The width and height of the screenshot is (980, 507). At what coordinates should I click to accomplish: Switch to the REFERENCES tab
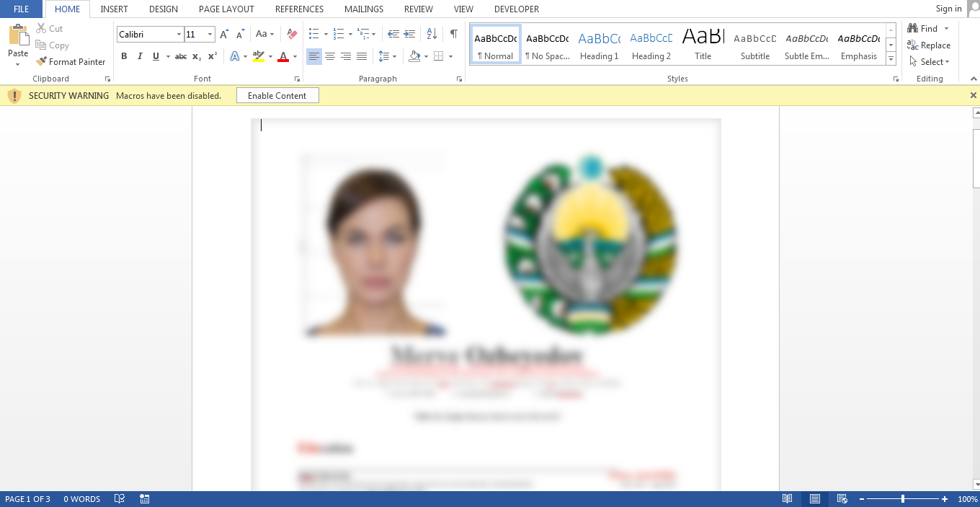click(x=299, y=9)
